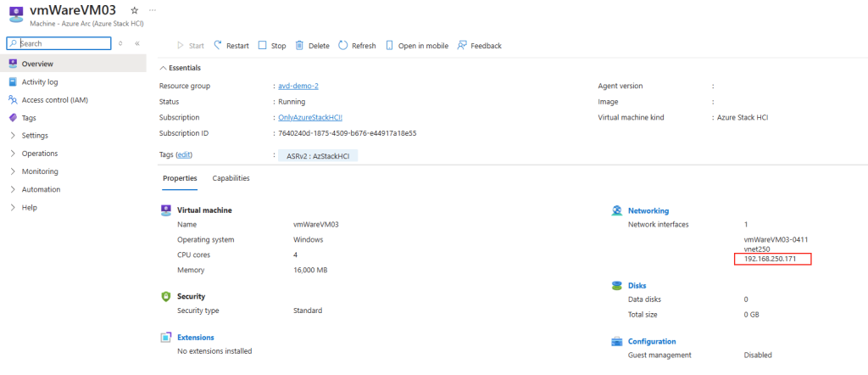This screenshot has width=868, height=375.
Task: Click the Azure Stack HCI machine kind value
Action: point(743,117)
